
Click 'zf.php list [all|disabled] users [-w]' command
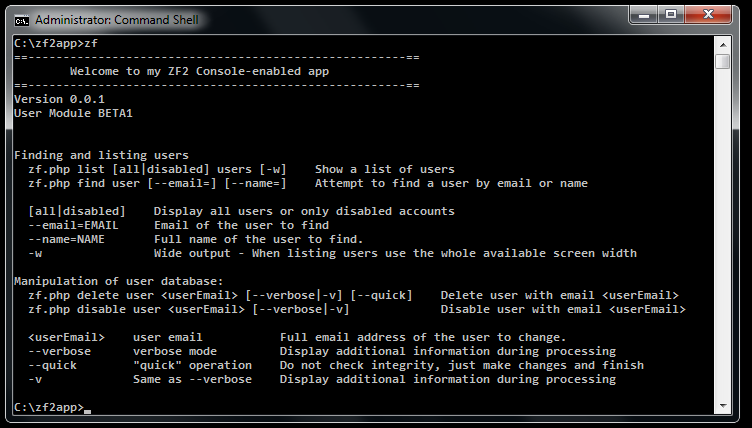157,169
